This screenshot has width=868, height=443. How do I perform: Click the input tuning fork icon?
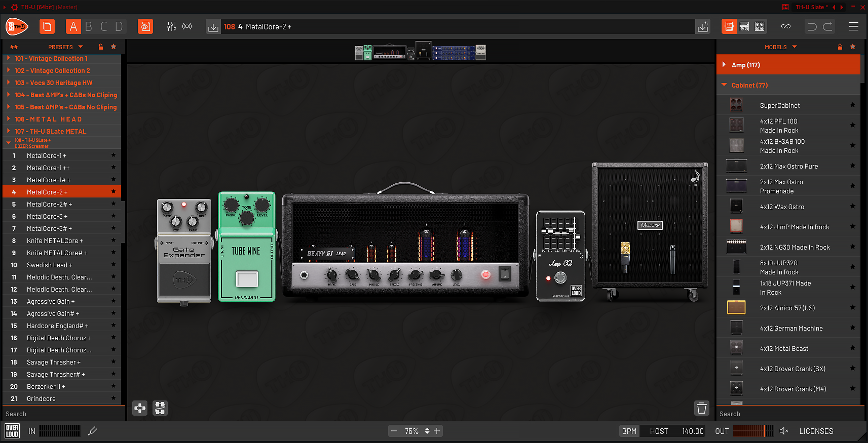pyautogui.click(x=92, y=431)
